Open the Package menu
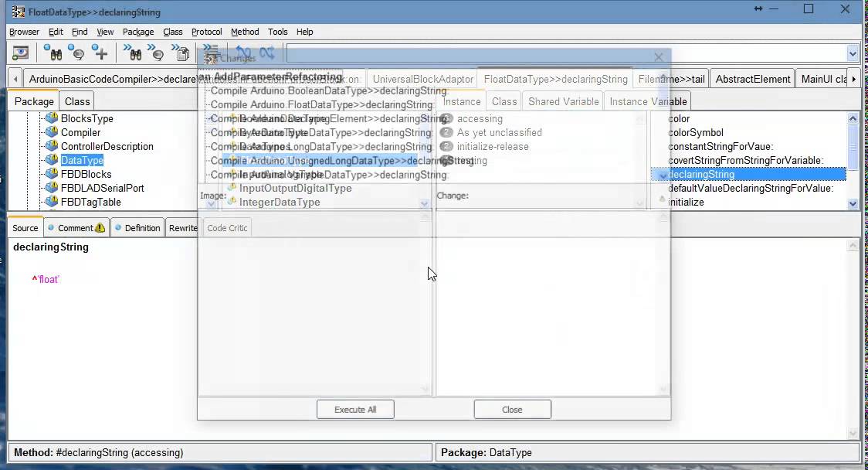 pyautogui.click(x=138, y=32)
